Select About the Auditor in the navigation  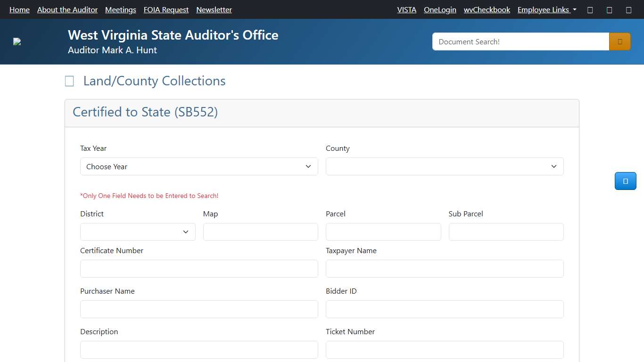pyautogui.click(x=67, y=9)
